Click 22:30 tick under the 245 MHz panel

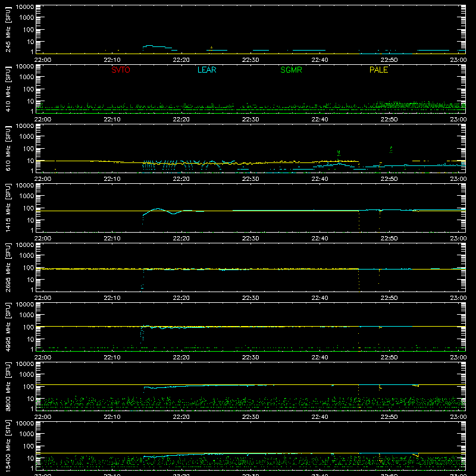(x=250, y=60)
